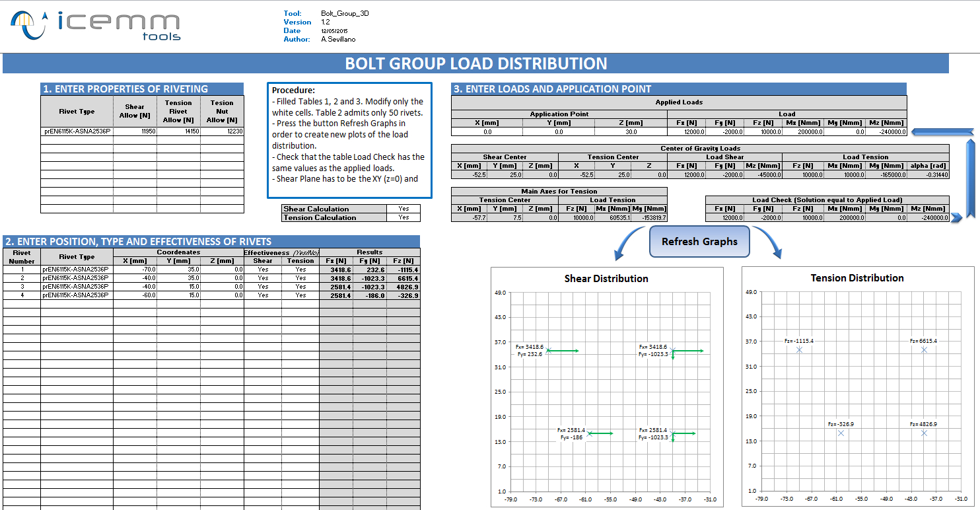
Task: Click curved arrow pointing to Shear Distribution chart
Action: point(628,243)
